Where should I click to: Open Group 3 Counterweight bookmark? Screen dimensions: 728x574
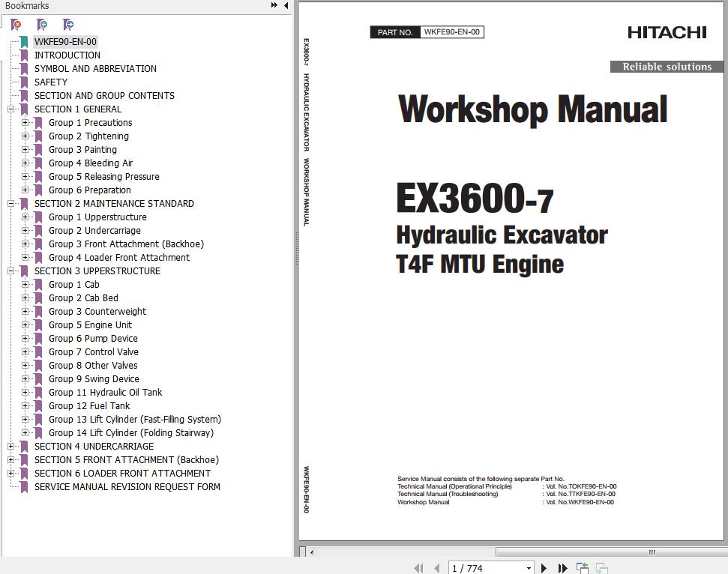click(97, 312)
